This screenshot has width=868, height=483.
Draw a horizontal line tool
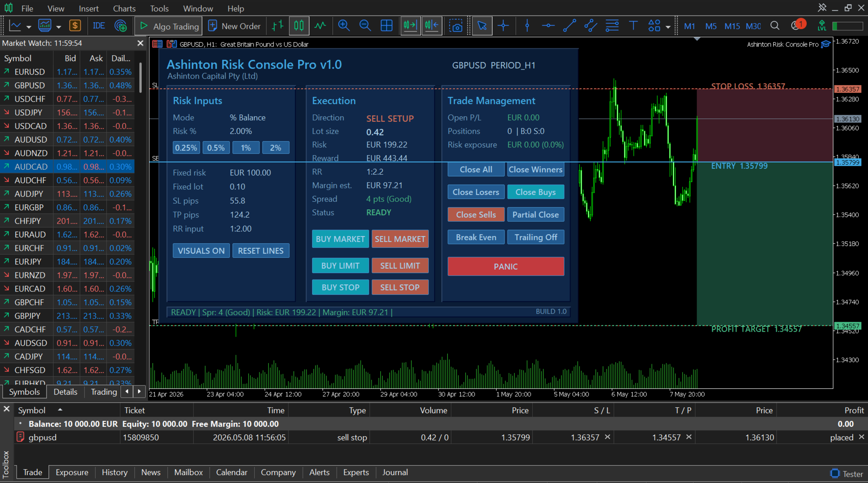pos(548,26)
